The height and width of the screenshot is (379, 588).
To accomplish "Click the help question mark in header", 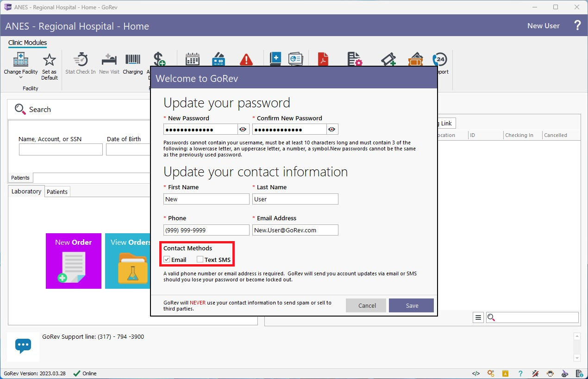I will 577,25.
